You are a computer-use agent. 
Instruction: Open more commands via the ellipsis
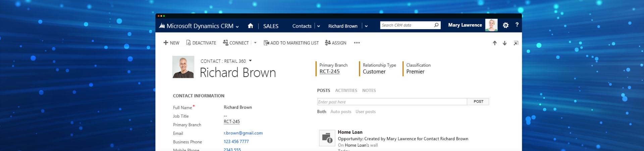(357, 43)
